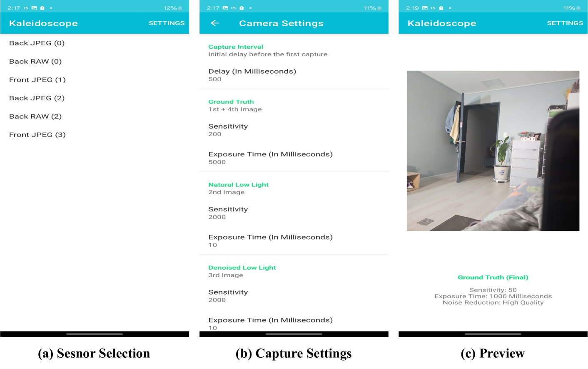588x369 pixels.
Task: Pick the Back JPEG (2) sensor
Action: click(37, 98)
